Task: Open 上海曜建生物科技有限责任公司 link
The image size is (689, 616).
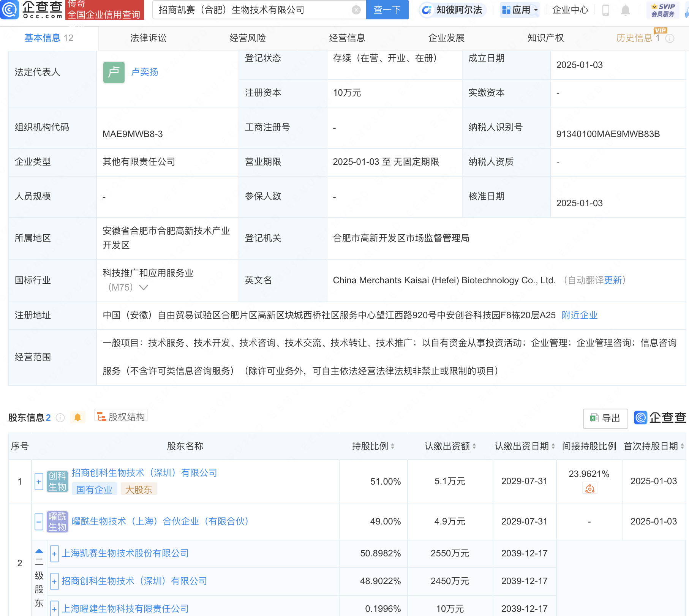Action: coord(125,609)
